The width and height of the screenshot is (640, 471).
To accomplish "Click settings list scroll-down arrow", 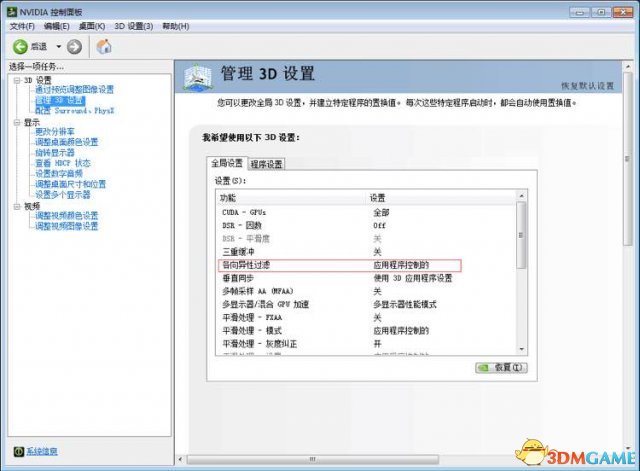I will click(521, 349).
